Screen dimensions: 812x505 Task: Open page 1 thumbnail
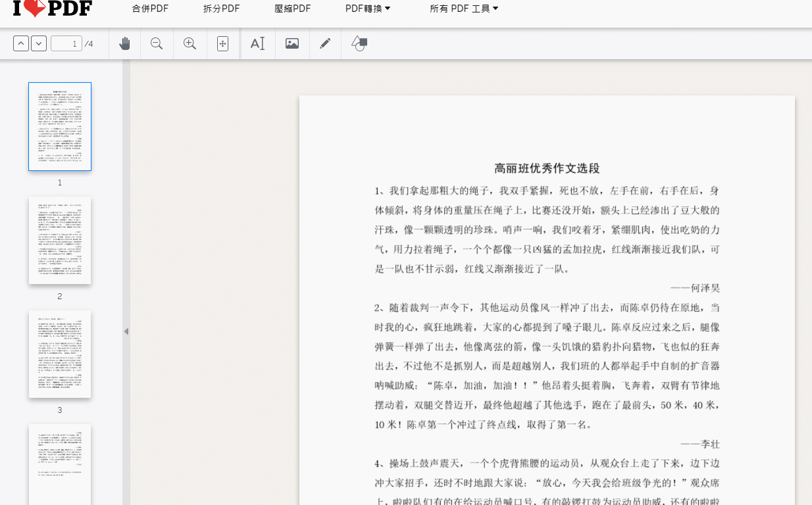60,126
